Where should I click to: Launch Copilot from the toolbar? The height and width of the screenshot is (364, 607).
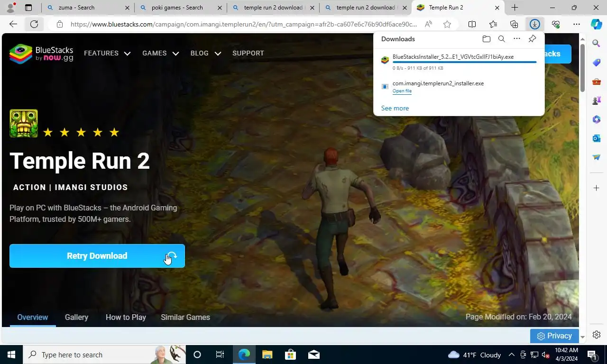596,24
